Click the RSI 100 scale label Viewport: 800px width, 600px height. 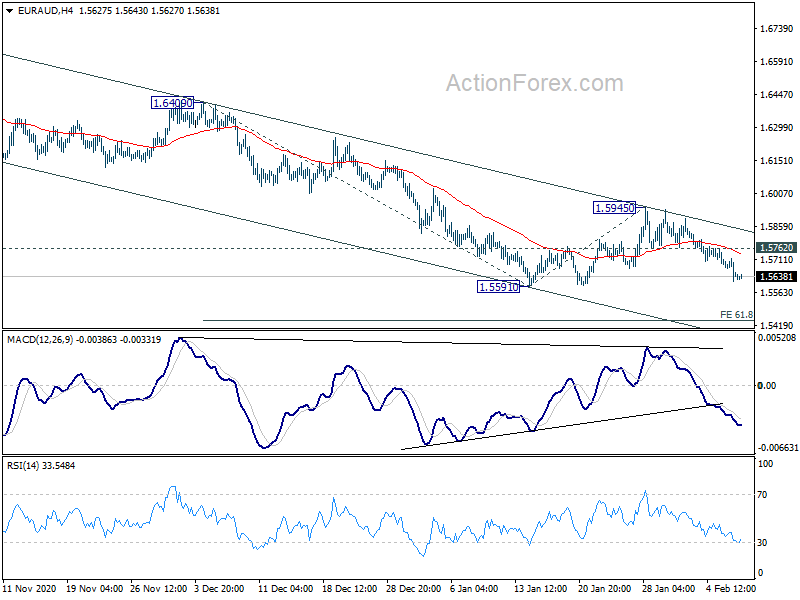point(765,464)
